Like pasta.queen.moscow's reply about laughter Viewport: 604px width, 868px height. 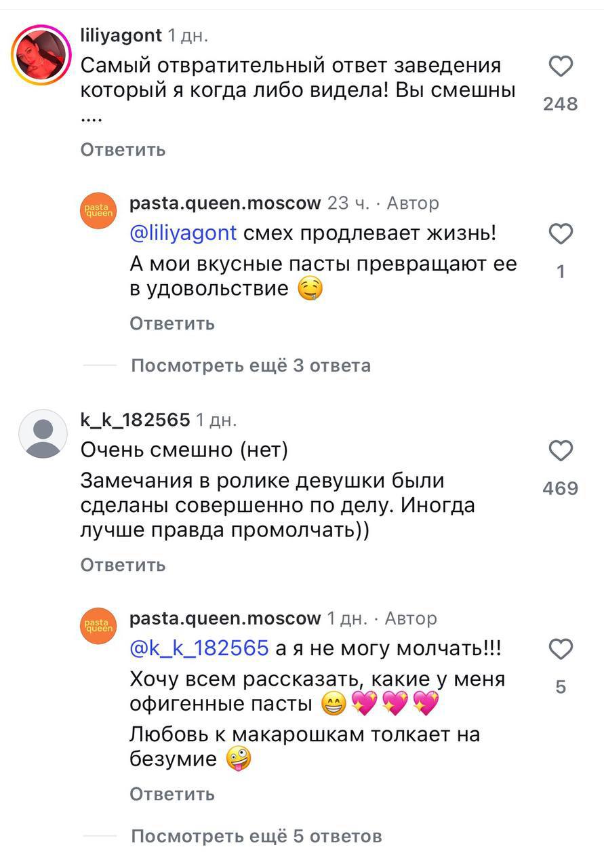tap(561, 235)
